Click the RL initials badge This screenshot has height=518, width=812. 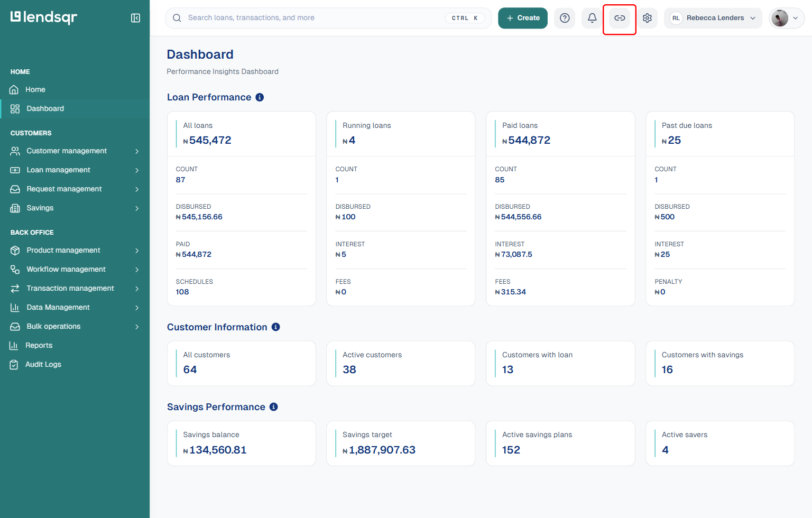tap(676, 18)
